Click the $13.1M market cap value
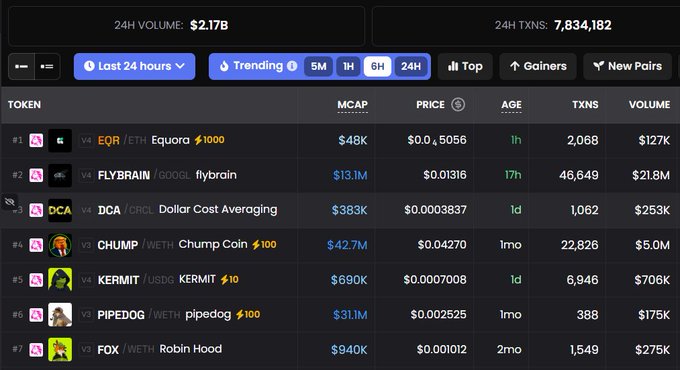 (x=350, y=175)
